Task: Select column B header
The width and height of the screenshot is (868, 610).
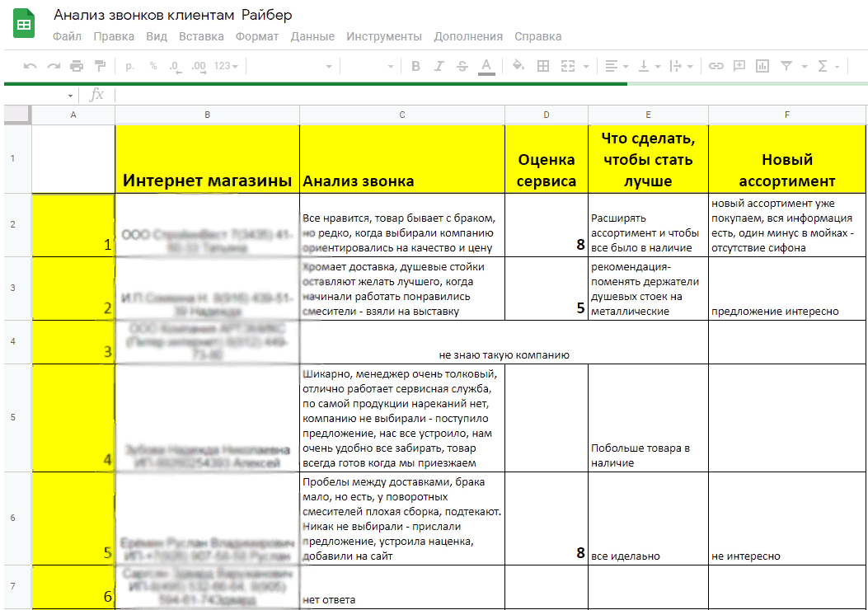Action: (x=207, y=115)
